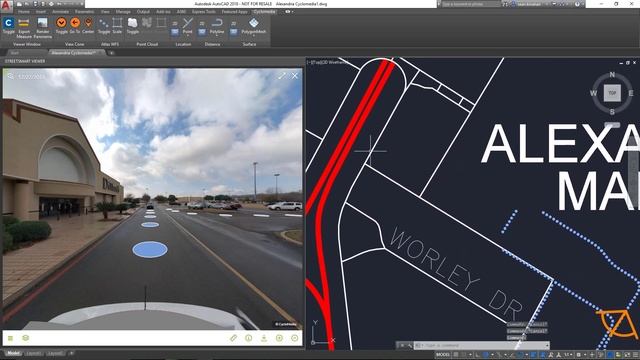640x360 pixels.
Task: Switch to the Insert ribbon tab
Action: tap(41, 12)
